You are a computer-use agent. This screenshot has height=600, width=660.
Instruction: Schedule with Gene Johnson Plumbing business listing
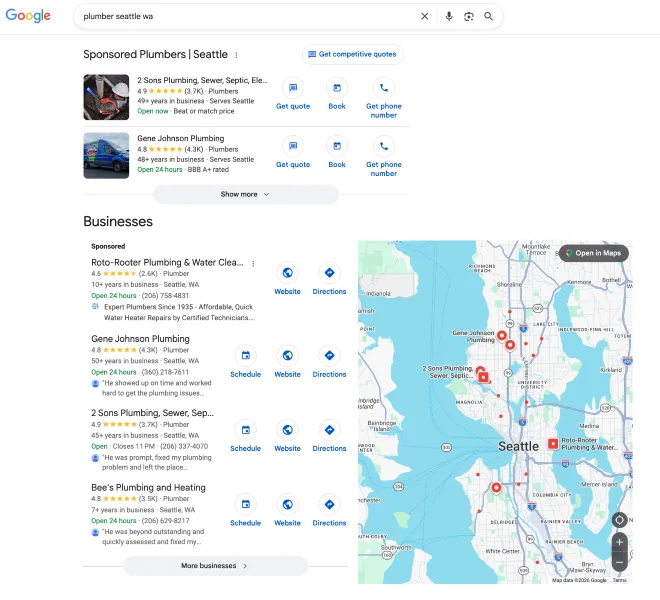pos(245,362)
